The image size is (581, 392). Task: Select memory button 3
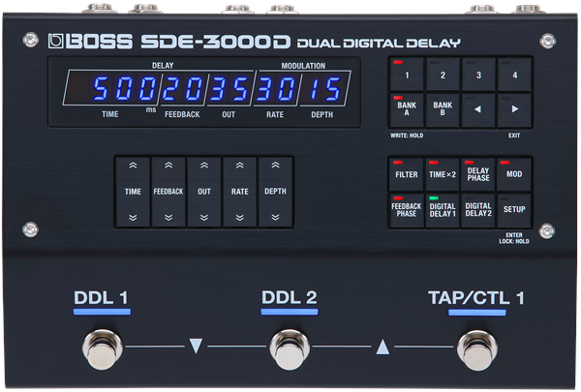(478, 75)
